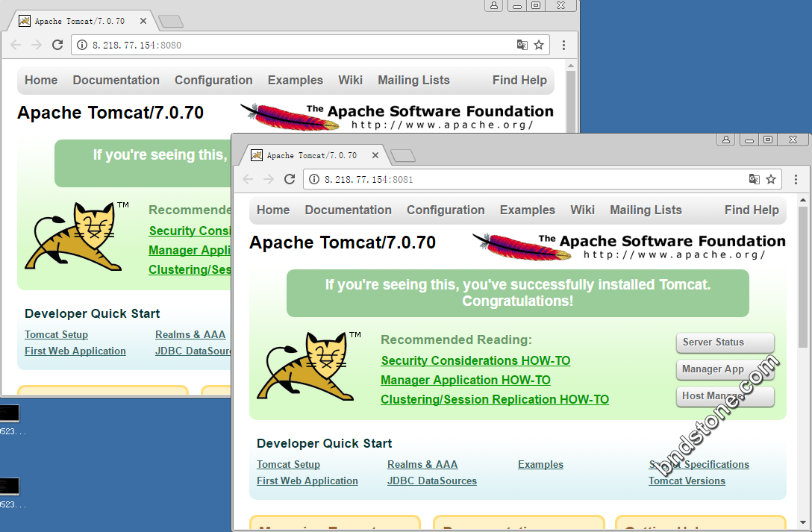View site info icon in the 8080 window

(82, 45)
